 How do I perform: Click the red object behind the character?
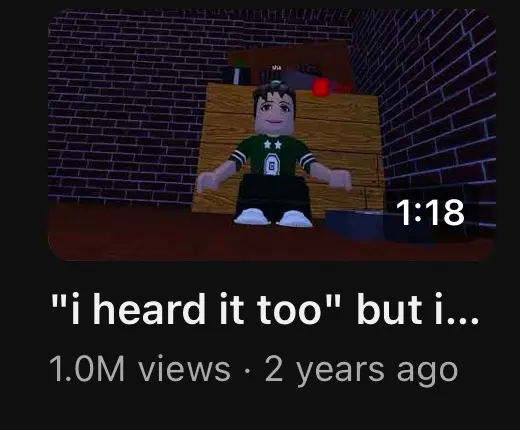click(x=321, y=88)
